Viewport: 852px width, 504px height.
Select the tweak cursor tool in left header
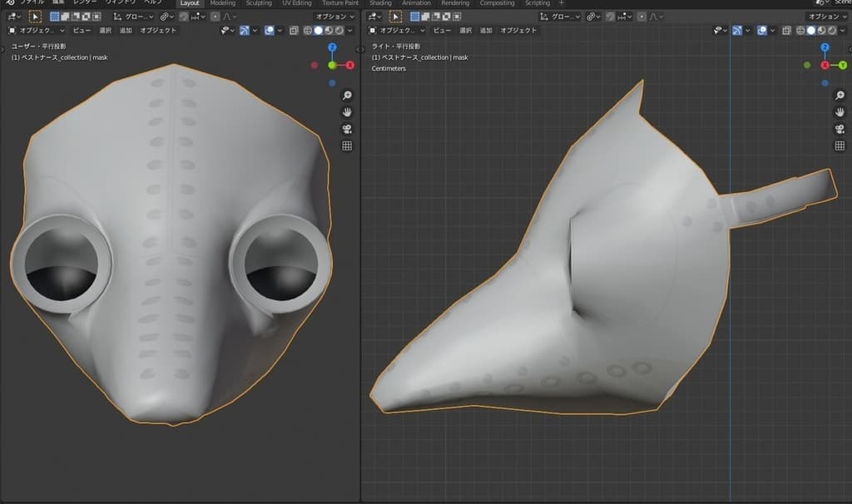coord(36,17)
